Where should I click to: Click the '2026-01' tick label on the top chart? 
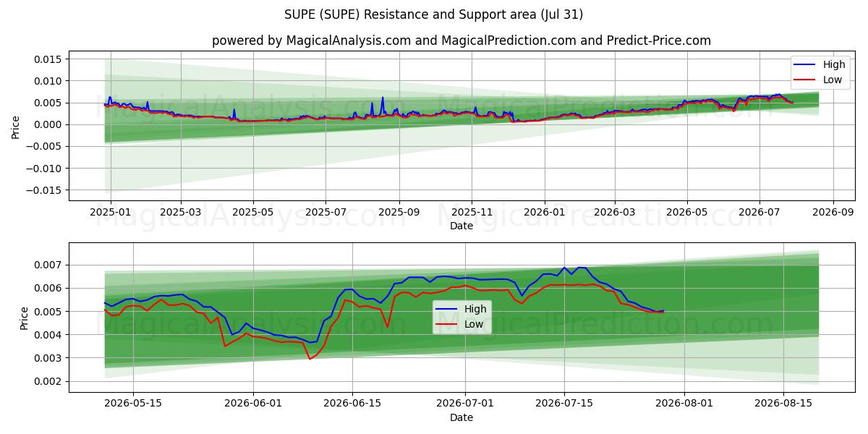(544, 212)
